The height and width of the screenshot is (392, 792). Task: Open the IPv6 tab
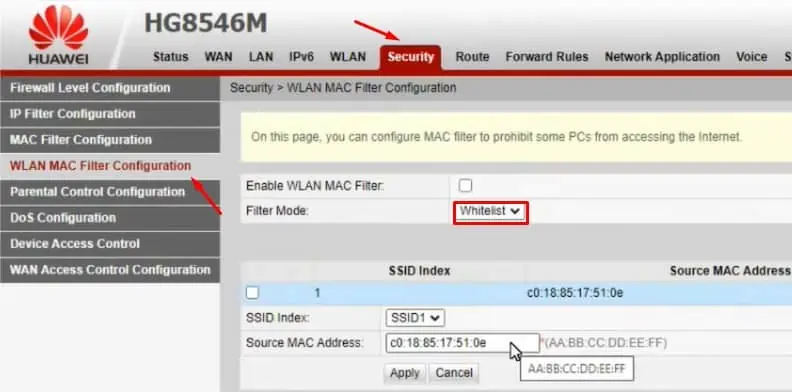tap(302, 57)
